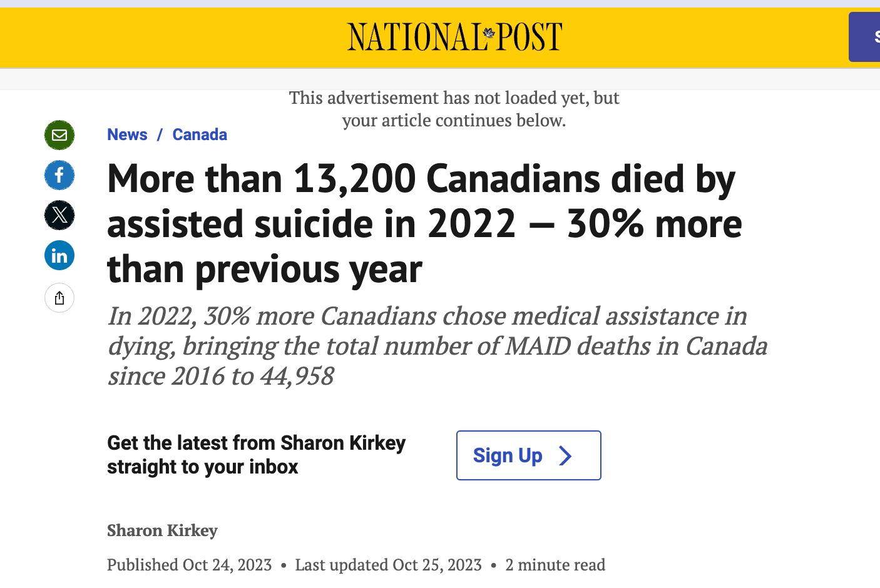Screen dimensions: 880x588
Task: Click the advertisement not loaded notice
Action: pyautogui.click(x=454, y=109)
